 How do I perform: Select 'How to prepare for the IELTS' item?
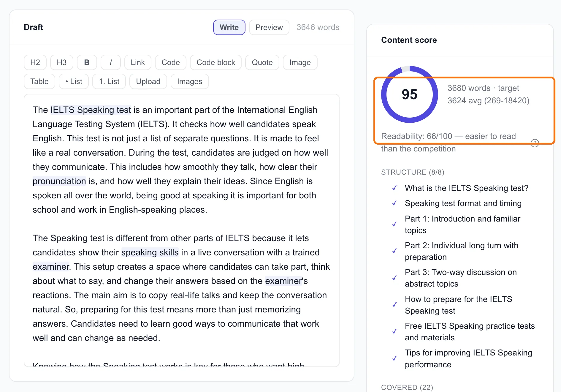coord(459,305)
